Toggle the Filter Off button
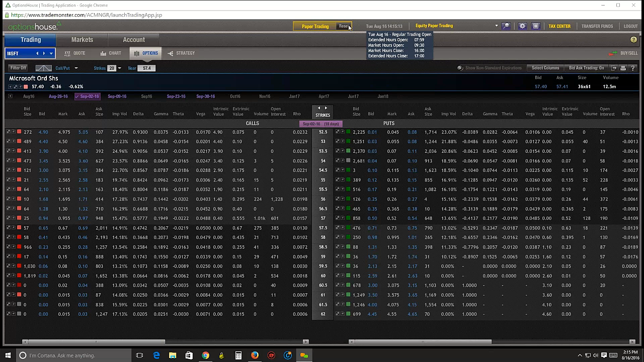 (x=18, y=68)
